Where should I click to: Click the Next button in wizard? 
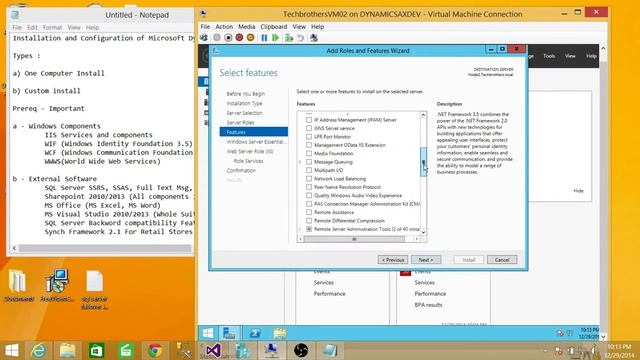coord(426,260)
